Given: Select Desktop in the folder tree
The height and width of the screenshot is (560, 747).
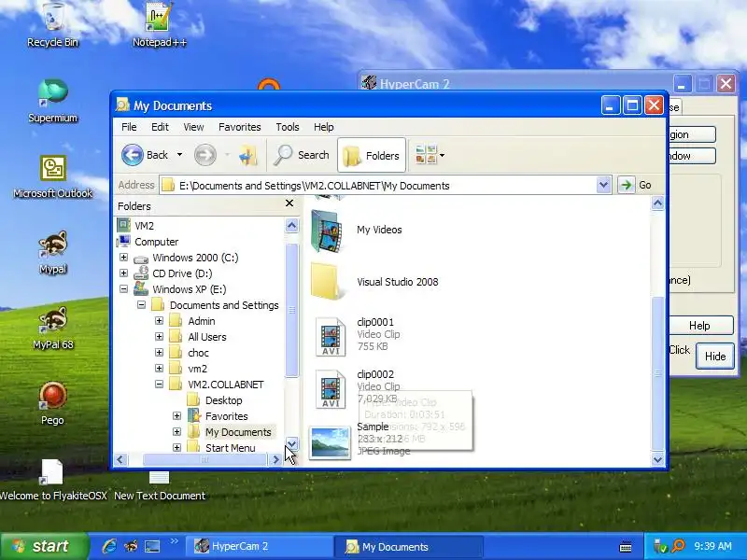Looking at the screenshot, I should [223, 400].
